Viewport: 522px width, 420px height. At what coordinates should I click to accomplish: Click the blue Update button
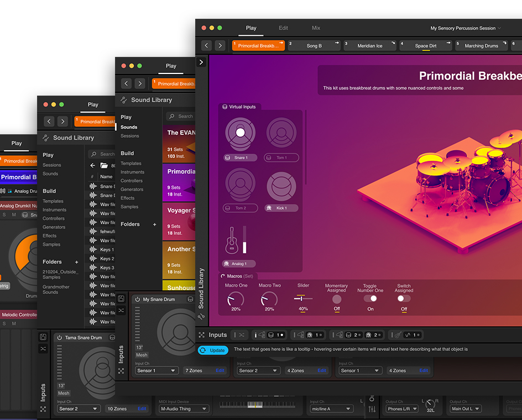click(213, 350)
